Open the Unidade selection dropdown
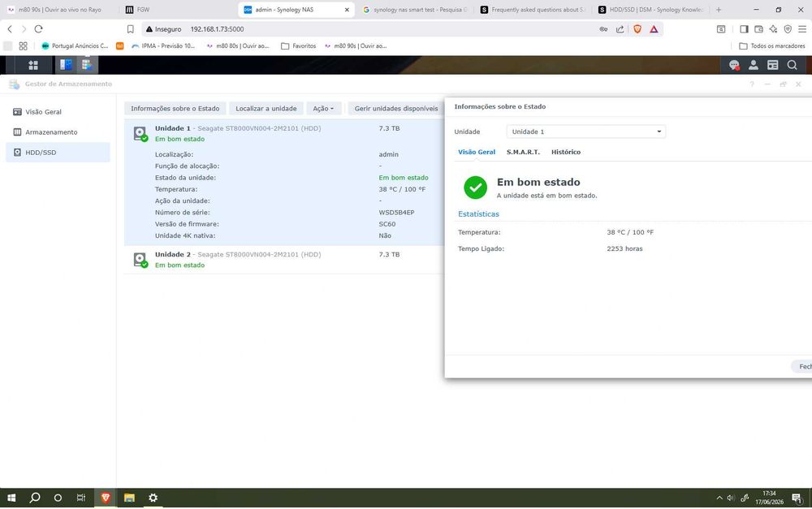Viewport: 812px width, 509px height. pyautogui.click(x=585, y=132)
